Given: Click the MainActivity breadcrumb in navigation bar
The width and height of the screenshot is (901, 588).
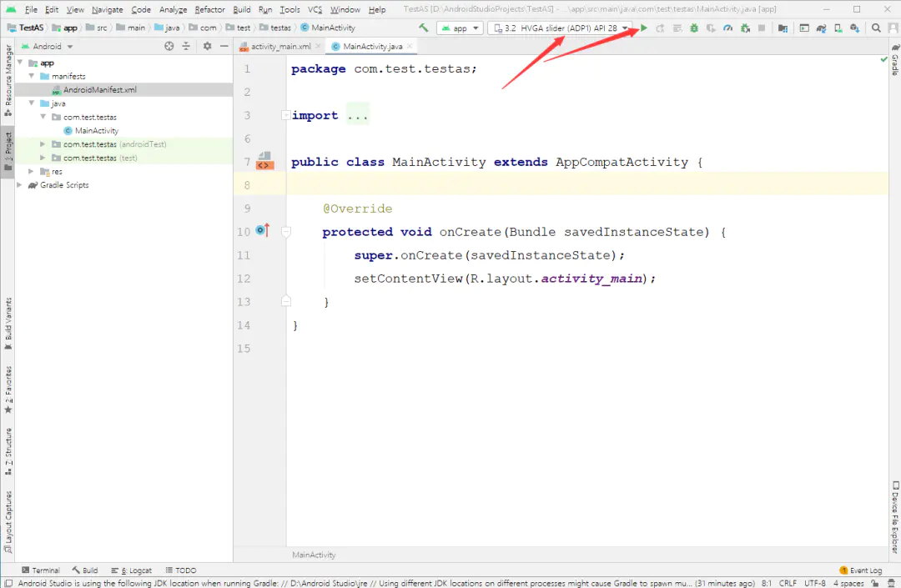Looking at the screenshot, I should coord(328,28).
